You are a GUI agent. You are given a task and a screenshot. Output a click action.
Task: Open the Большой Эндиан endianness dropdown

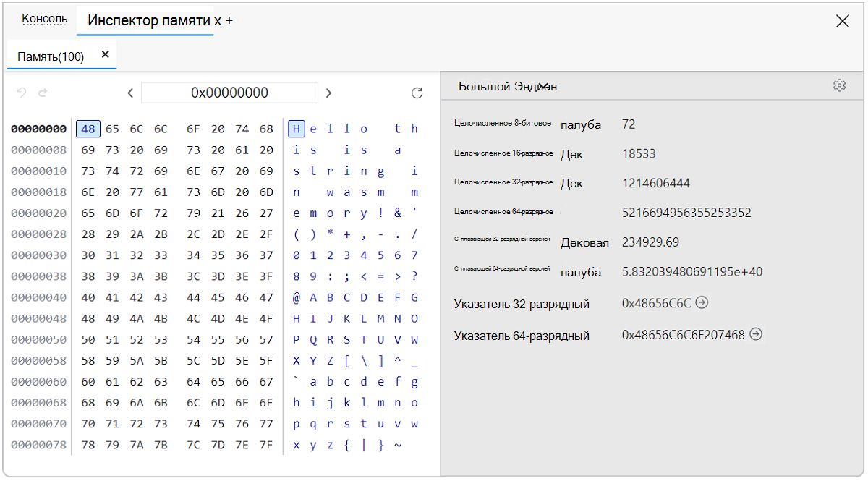508,86
